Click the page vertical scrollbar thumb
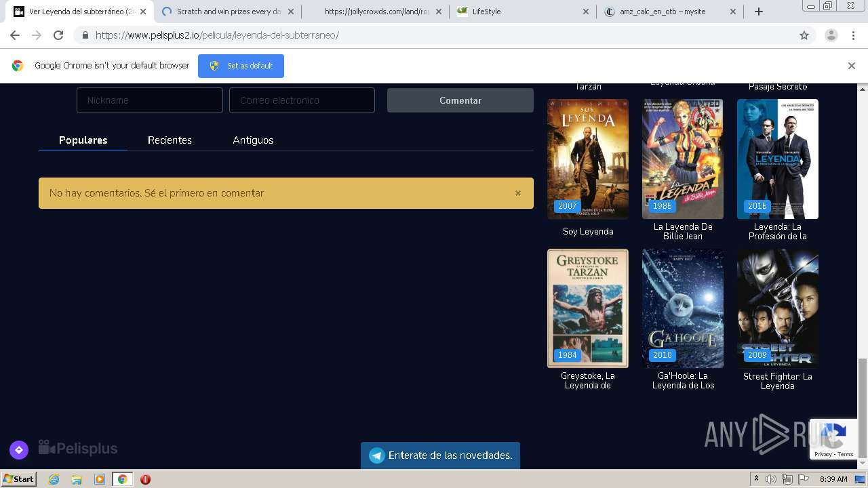Screen dimensions: 868x488 coord(863,408)
